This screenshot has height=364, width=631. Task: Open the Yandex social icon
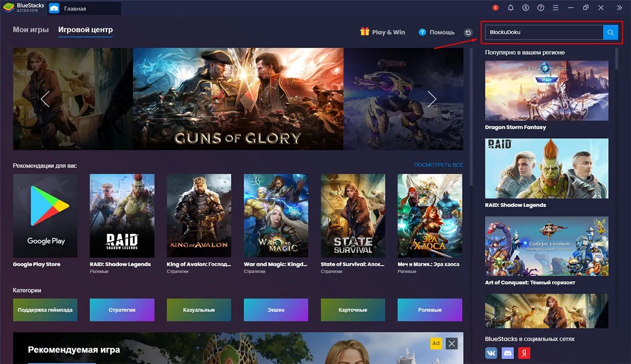click(x=524, y=353)
